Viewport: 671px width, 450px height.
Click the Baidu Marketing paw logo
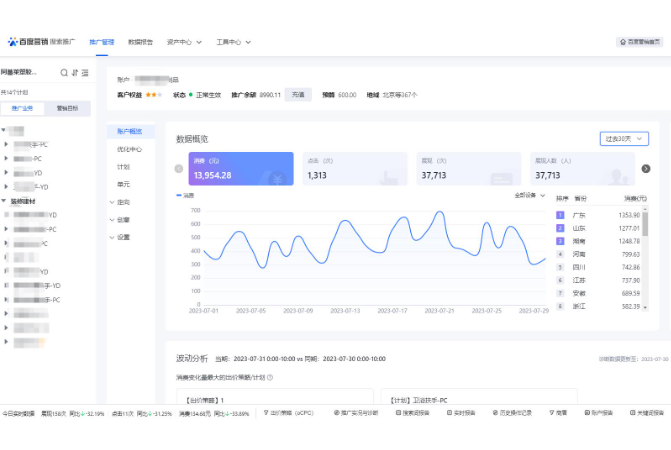point(13,41)
